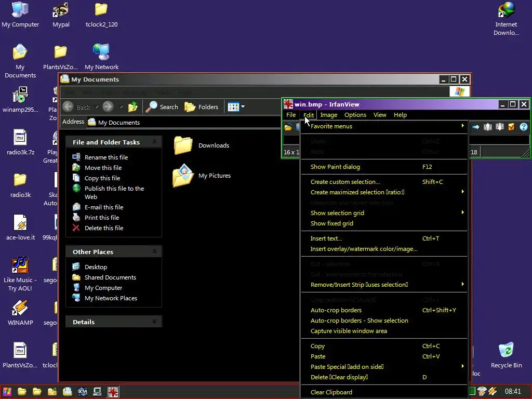532x399 pixels.
Task: Select the Internet Download desktop shortcut
Action: coord(506,19)
